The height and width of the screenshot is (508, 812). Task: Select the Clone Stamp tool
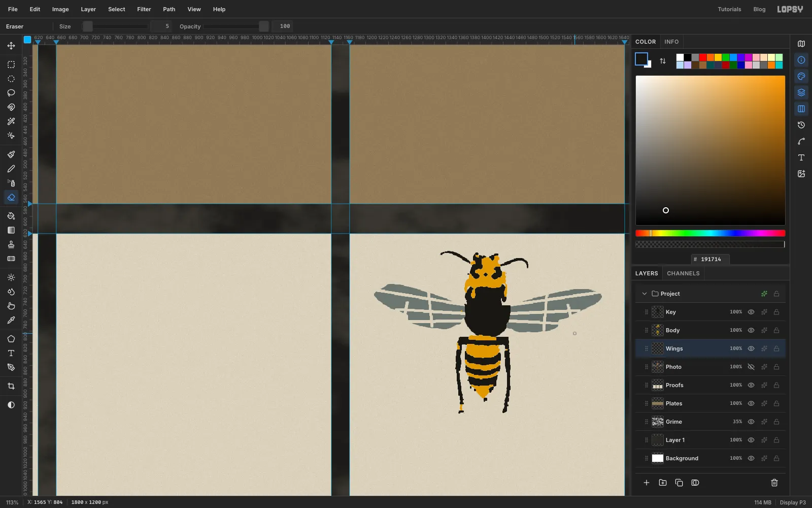pos(11,244)
